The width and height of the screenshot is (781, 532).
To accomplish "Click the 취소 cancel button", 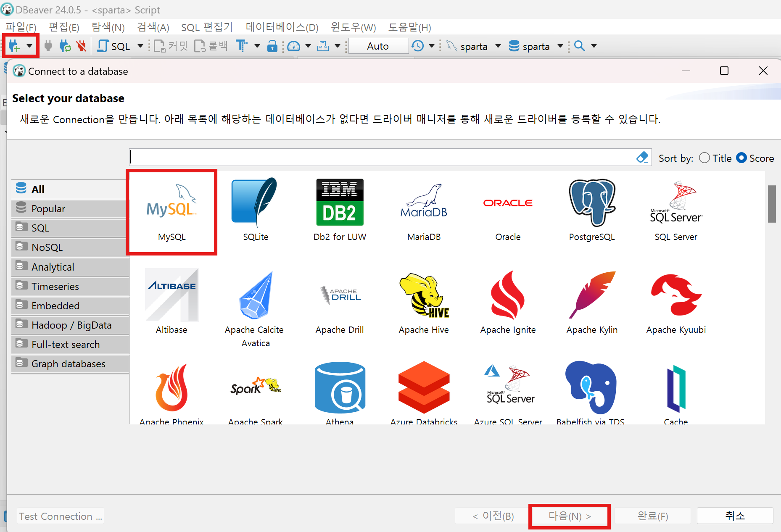I will pos(735,516).
